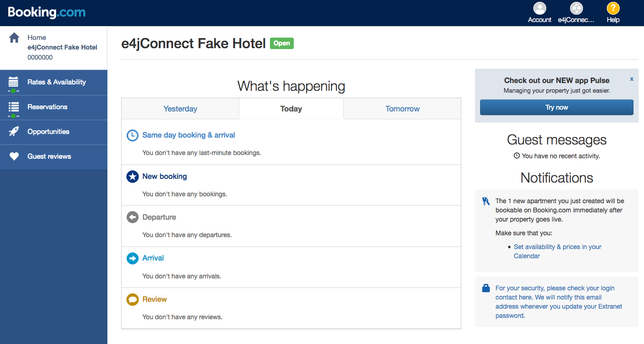Image resolution: width=644 pixels, height=344 pixels.
Task: Click the Review speech bubble icon
Action: 132,299
